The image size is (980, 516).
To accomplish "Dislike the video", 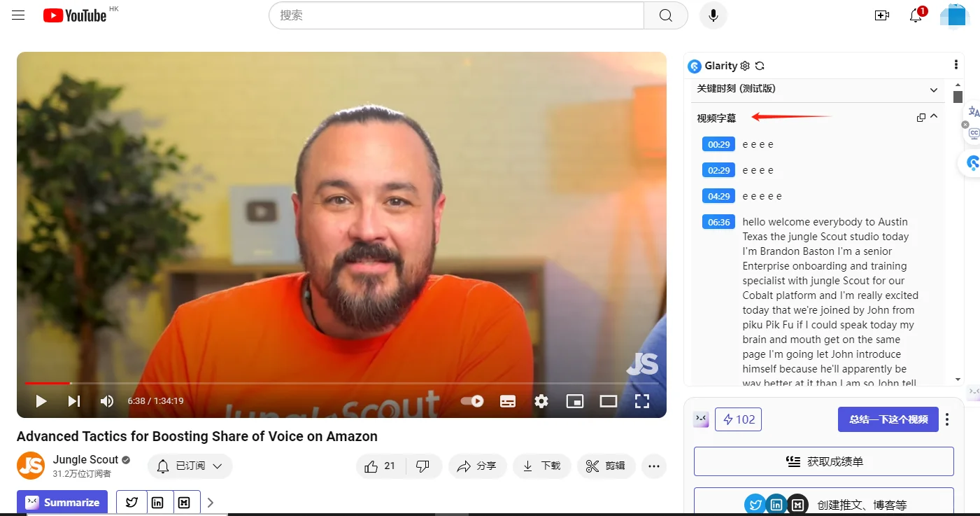I will pyautogui.click(x=422, y=466).
